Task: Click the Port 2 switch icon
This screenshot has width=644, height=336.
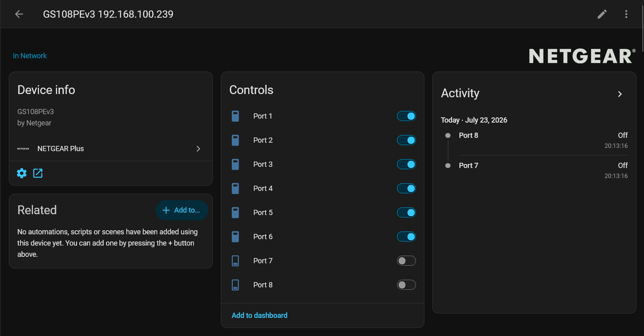Action: [x=235, y=140]
